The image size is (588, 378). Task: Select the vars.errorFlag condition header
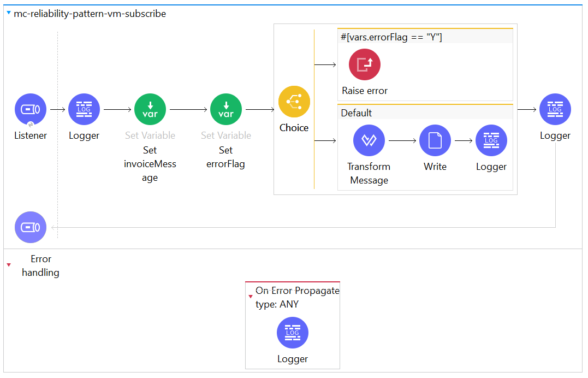point(391,37)
